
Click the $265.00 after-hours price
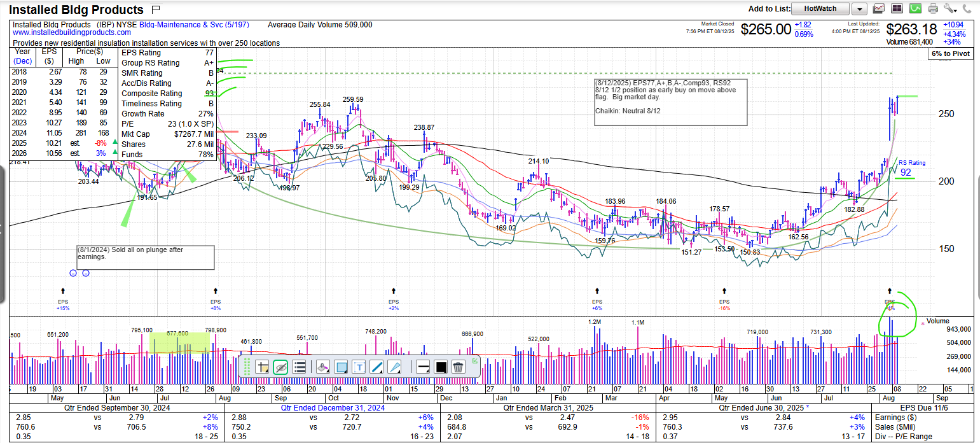(766, 29)
